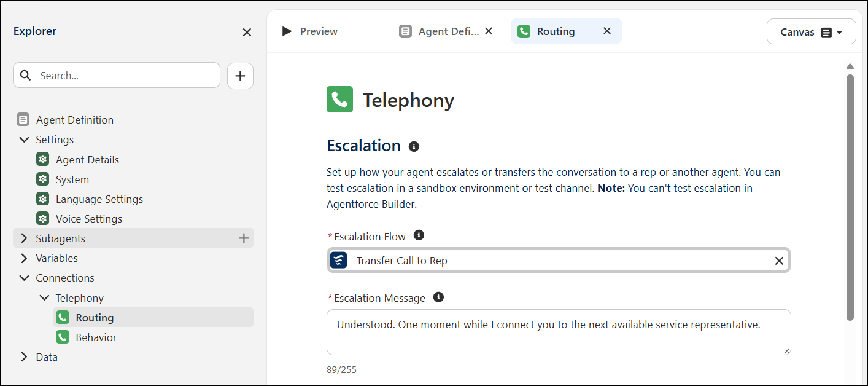Close the Routing tab
The width and height of the screenshot is (868, 386).
[x=607, y=31]
